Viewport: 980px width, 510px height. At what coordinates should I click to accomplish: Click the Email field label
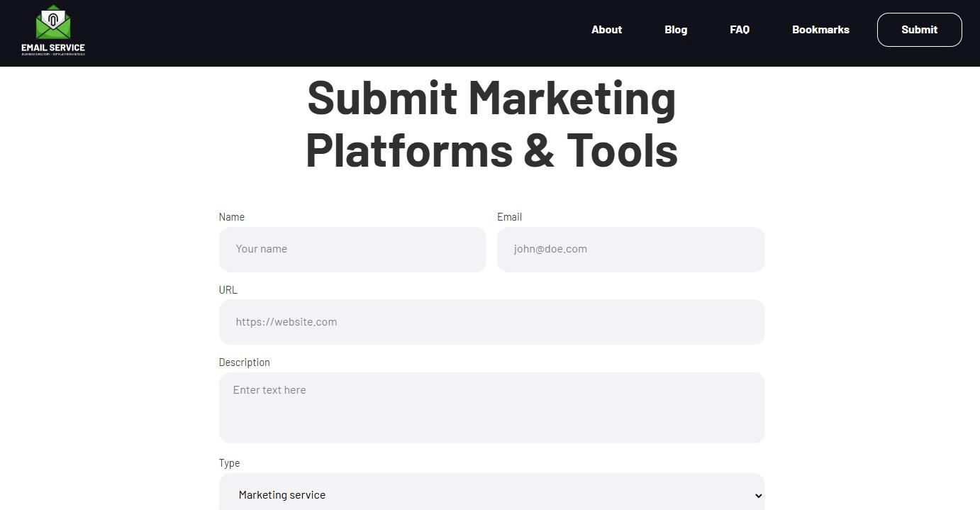click(509, 217)
